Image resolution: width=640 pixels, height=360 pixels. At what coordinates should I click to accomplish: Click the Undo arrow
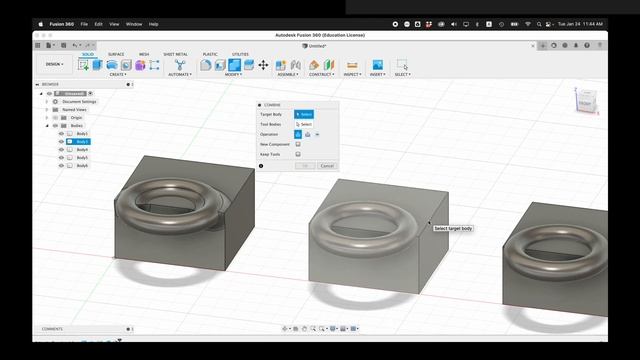(x=75, y=45)
